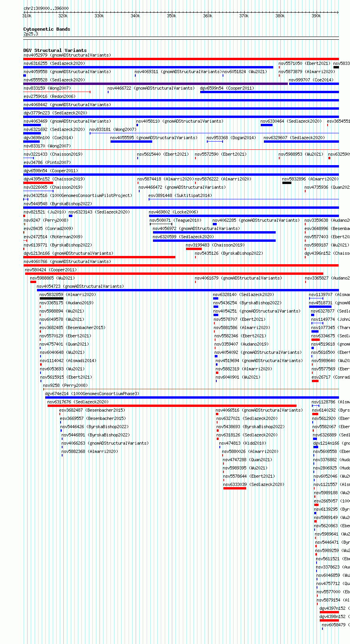Open variant nsv5571050 (Ebert2021)

coord(304,63)
